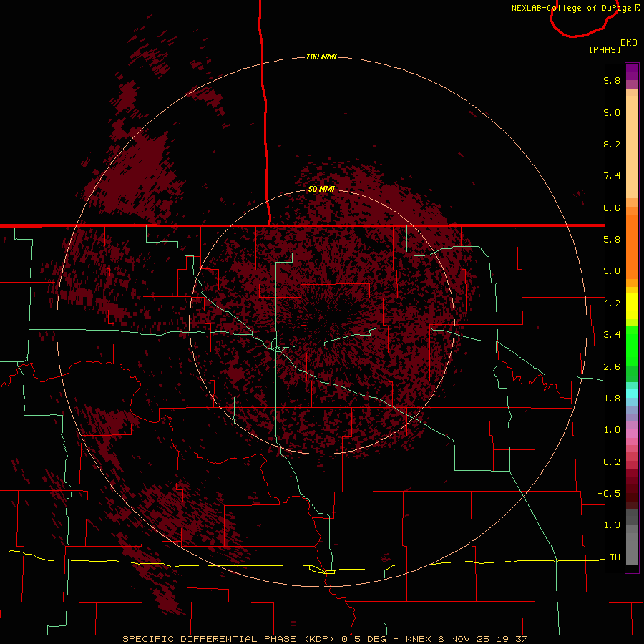Select the 0.2 scale value
The width and height of the screenshot is (644, 644).
(612, 462)
